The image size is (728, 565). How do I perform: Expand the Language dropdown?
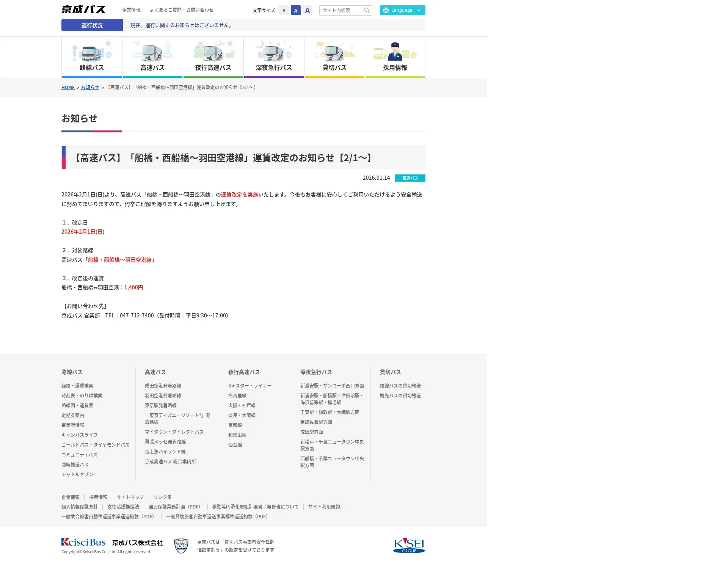point(402,10)
